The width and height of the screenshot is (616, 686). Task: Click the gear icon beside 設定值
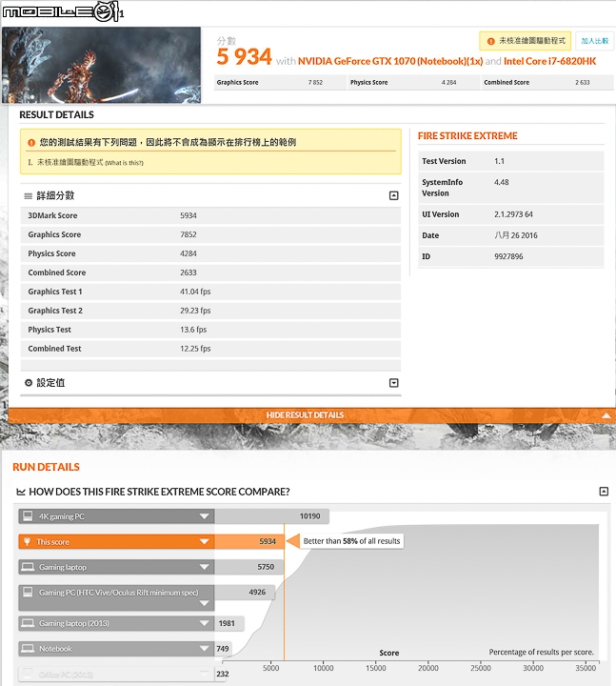pyautogui.click(x=29, y=383)
